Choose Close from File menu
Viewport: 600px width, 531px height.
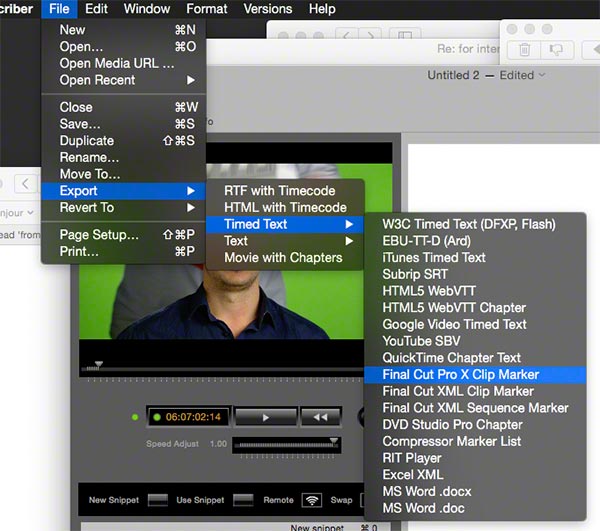point(124,107)
